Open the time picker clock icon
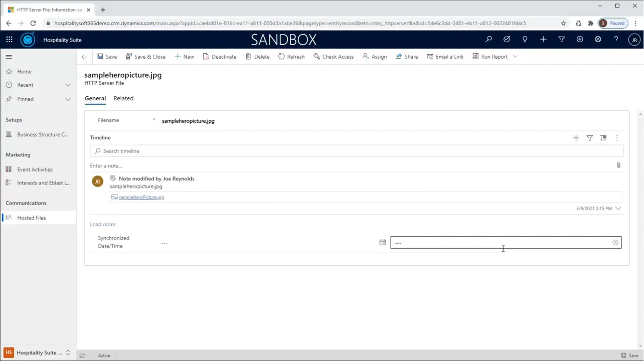The image size is (644, 361). point(615,243)
